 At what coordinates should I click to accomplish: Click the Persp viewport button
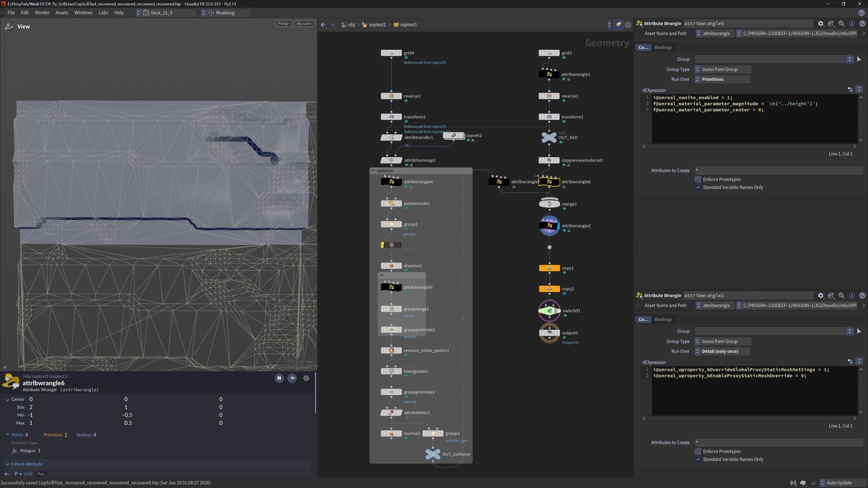(x=284, y=23)
